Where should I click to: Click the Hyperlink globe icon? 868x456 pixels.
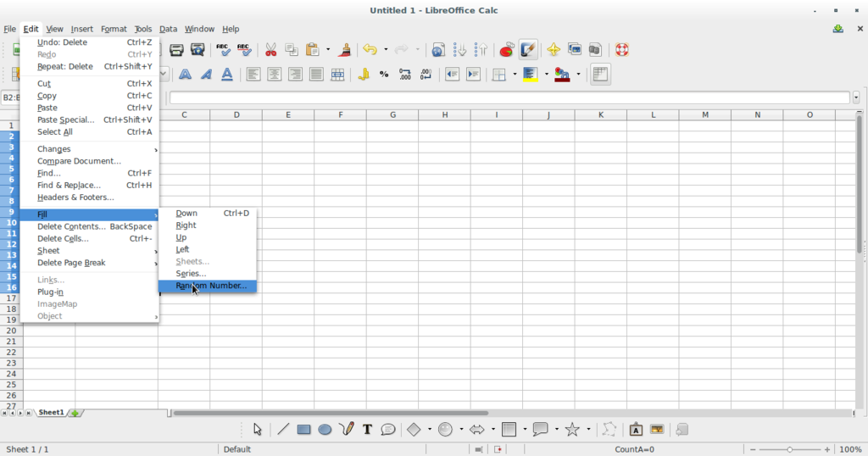coord(438,50)
